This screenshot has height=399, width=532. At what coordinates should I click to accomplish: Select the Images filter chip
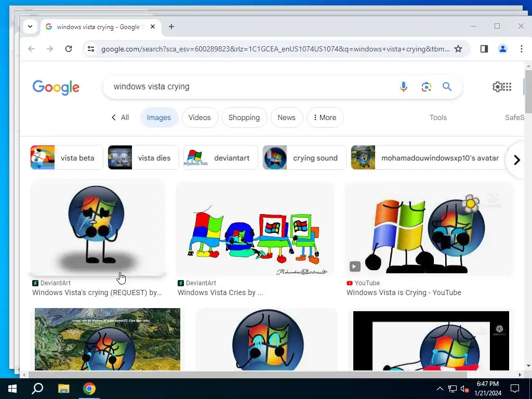[x=159, y=117]
